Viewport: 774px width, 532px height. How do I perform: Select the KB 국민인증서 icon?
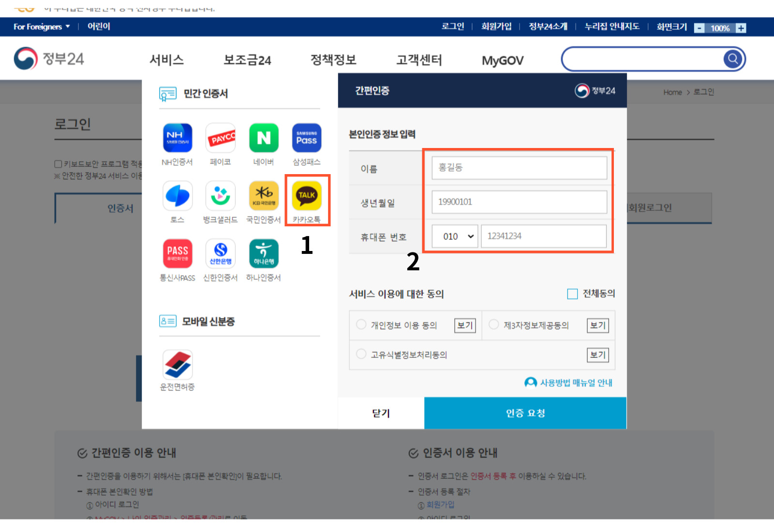pos(264,196)
